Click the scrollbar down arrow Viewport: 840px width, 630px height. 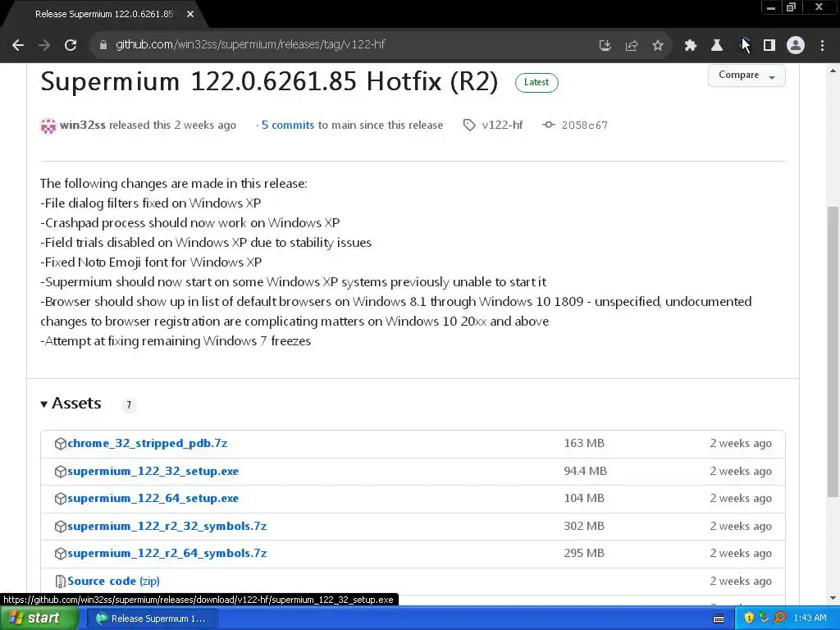[833, 598]
